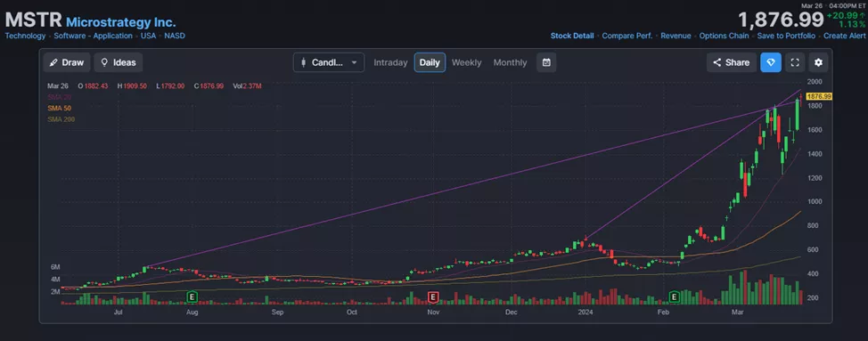This screenshot has height=341, width=868.
Task: Click the February earnings E marker
Action: click(x=675, y=297)
